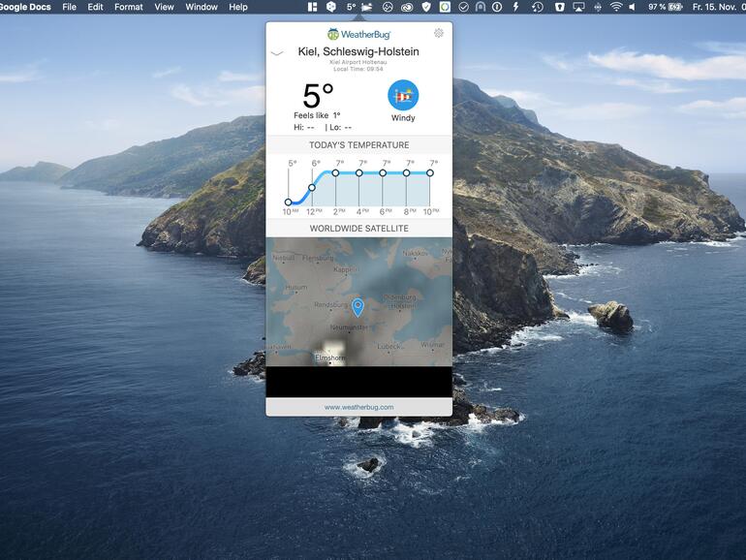The width and height of the screenshot is (746, 560).
Task: Expand the location chevron dropdown
Action: pyautogui.click(x=277, y=53)
